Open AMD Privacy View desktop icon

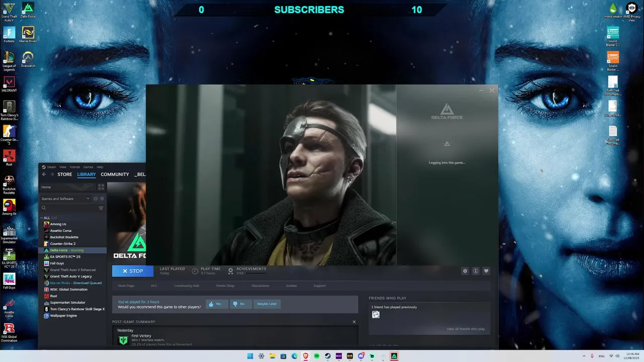point(632,12)
